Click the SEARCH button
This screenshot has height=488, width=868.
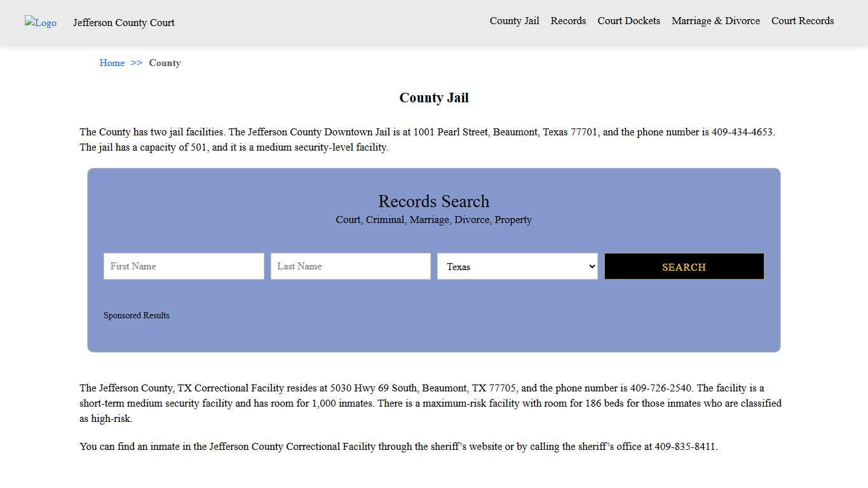coord(684,266)
